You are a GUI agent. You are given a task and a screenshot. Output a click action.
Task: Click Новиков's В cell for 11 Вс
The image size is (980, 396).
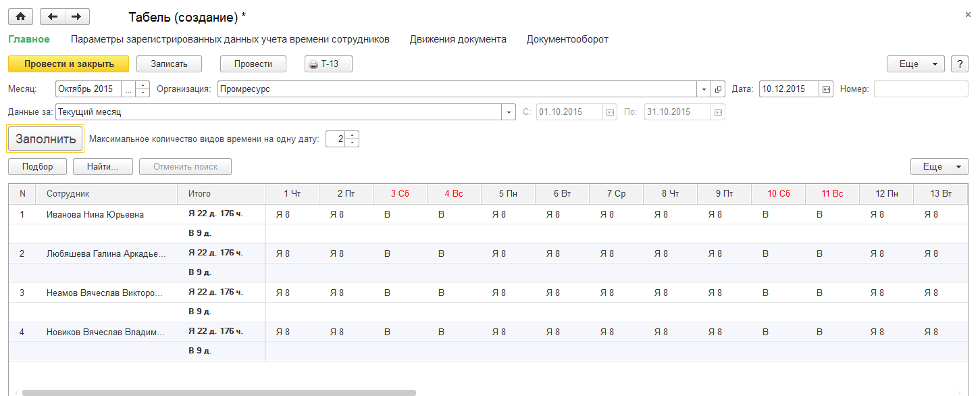click(832, 332)
